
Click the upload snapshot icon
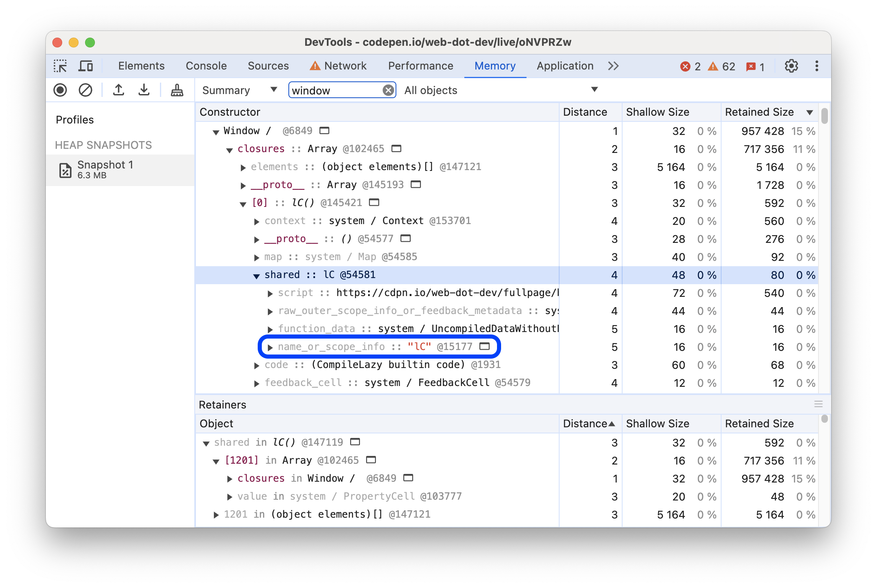(x=117, y=90)
